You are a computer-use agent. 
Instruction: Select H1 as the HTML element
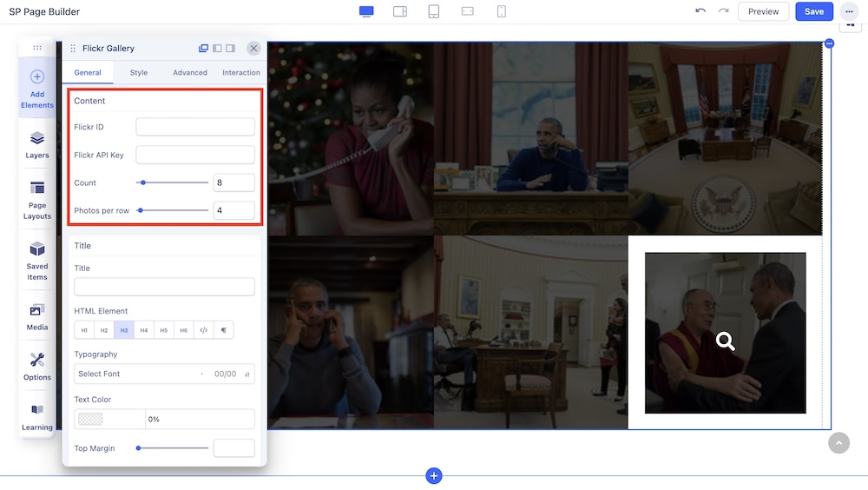tap(84, 330)
